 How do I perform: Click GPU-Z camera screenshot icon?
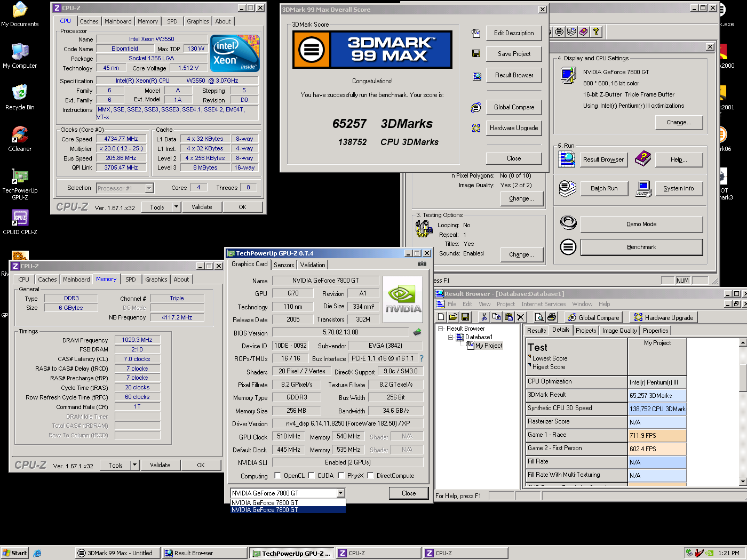[422, 264]
